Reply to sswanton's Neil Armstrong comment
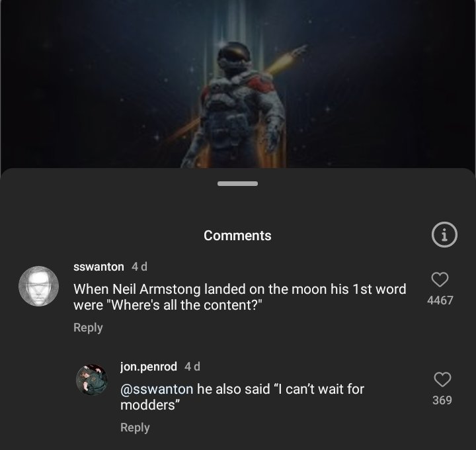The image size is (476, 450). point(88,328)
